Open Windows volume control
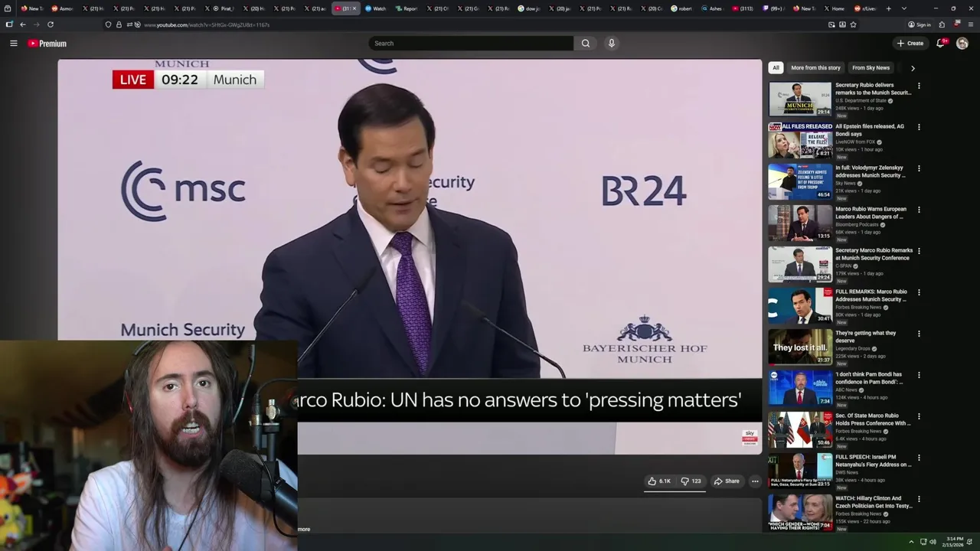 (933, 542)
